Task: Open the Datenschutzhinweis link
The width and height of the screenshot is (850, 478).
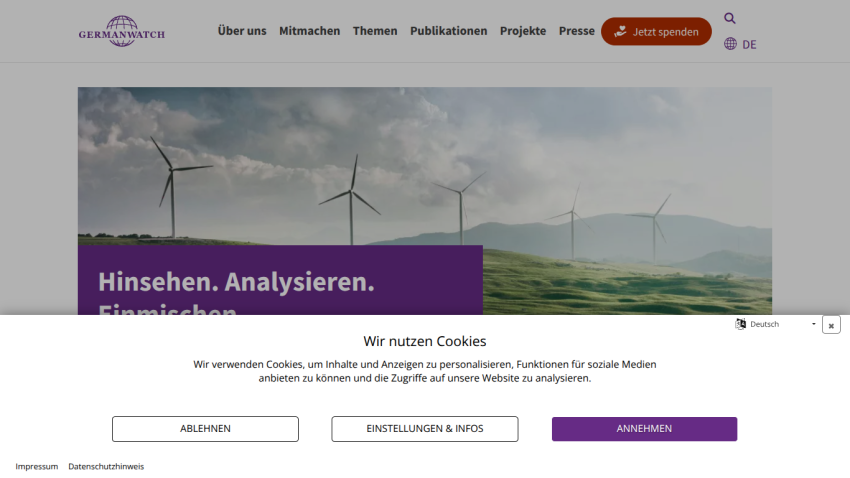Action: [106, 467]
